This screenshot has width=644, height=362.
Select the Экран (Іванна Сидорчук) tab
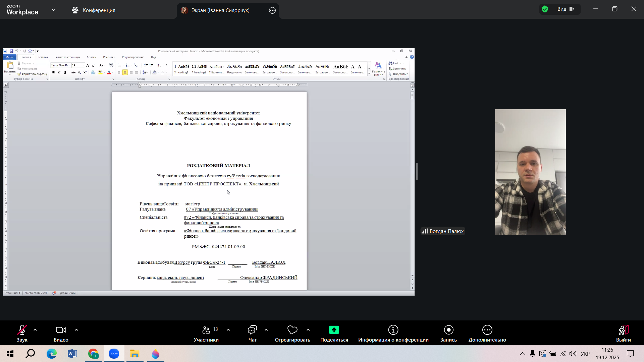220,10
